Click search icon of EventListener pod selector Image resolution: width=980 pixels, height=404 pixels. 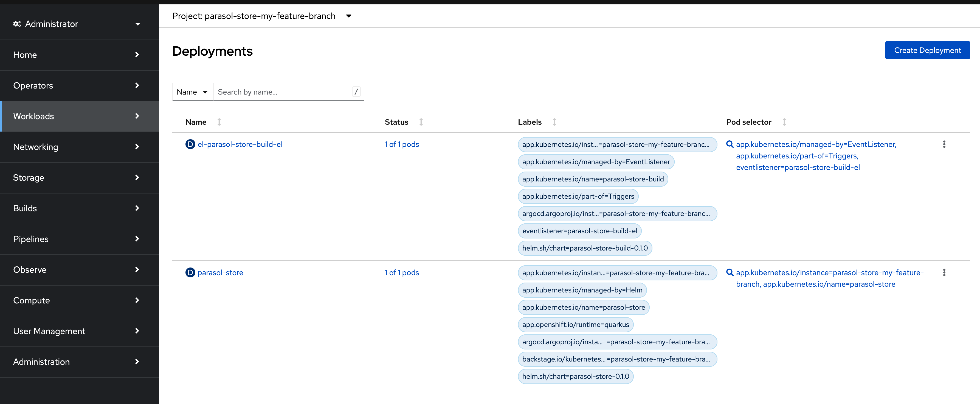click(x=730, y=144)
